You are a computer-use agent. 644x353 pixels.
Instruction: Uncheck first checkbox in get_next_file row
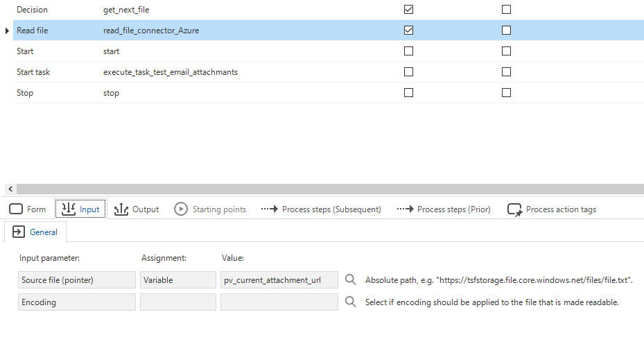[x=409, y=10]
